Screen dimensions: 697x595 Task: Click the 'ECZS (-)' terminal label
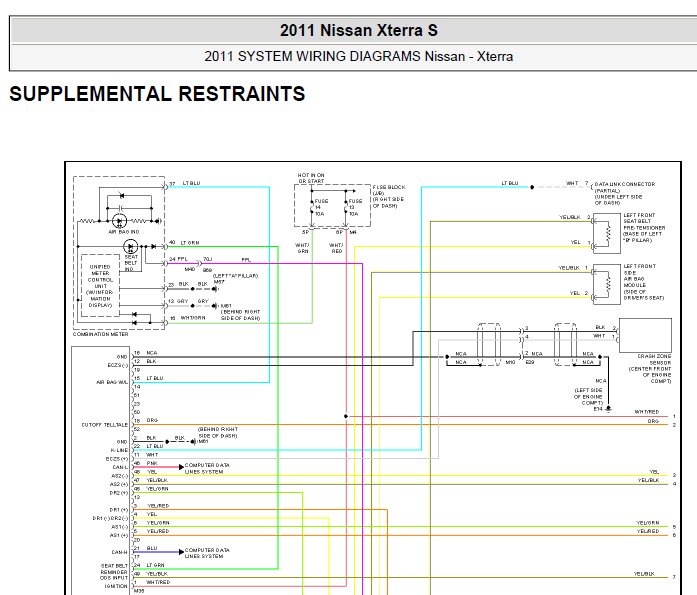(x=117, y=365)
